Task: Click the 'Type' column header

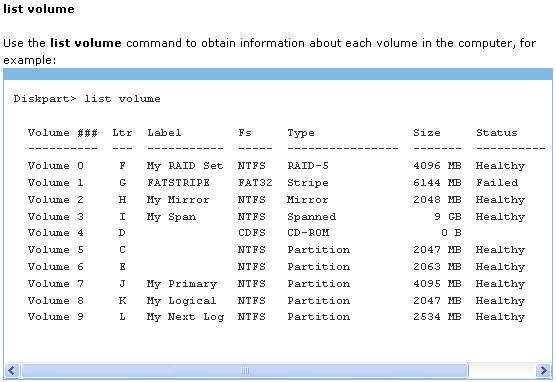Action: pyautogui.click(x=301, y=133)
